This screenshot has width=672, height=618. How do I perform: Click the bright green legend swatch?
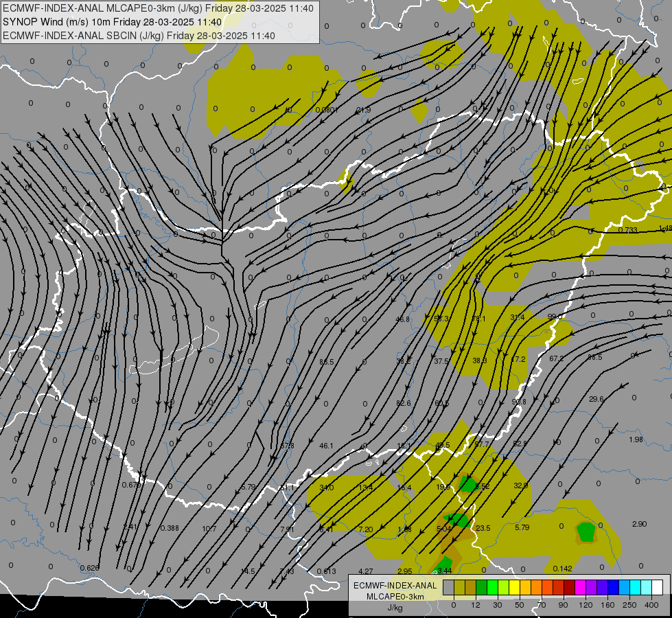tap(492, 587)
